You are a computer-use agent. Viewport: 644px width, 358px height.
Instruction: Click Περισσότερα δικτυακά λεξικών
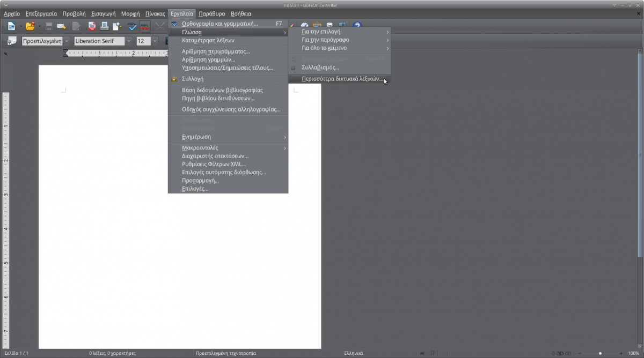(339, 79)
